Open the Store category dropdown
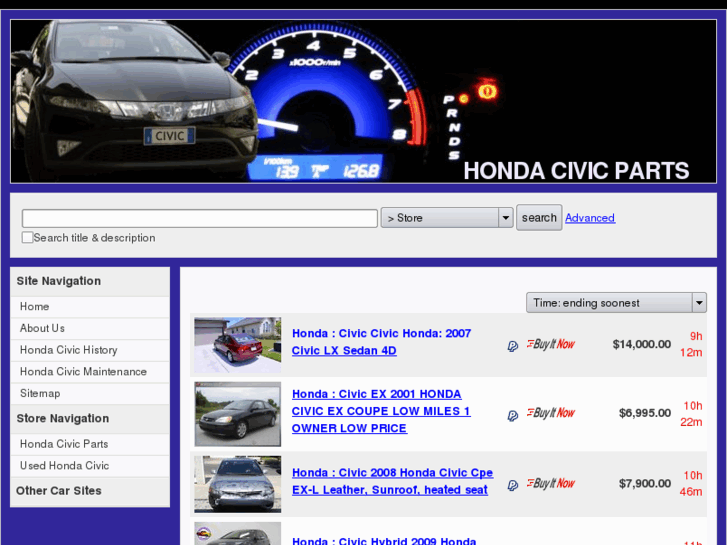The height and width of the screenshot is (545, 727). point(446,218)
